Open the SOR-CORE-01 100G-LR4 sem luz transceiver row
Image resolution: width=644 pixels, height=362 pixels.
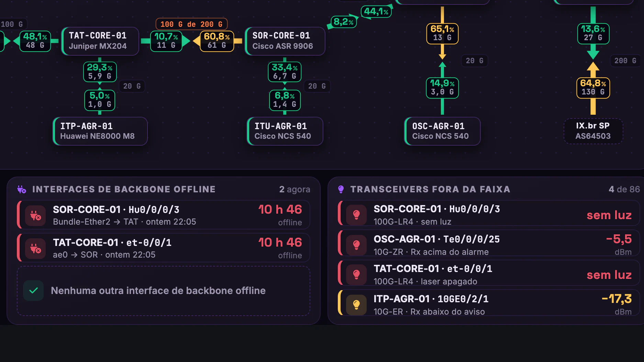pos(489,213)
